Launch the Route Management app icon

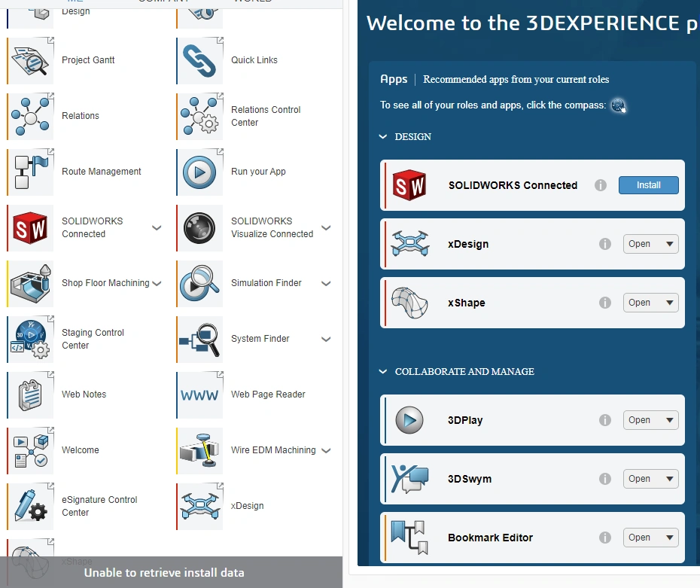(x=31, y=172)
